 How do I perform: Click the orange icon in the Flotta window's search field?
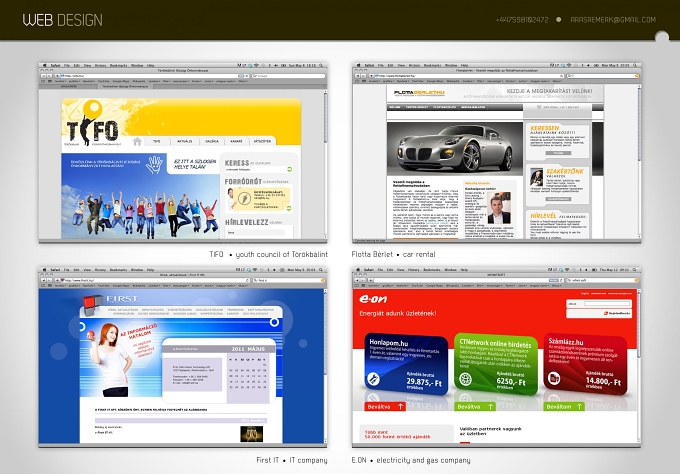[637, 76]
